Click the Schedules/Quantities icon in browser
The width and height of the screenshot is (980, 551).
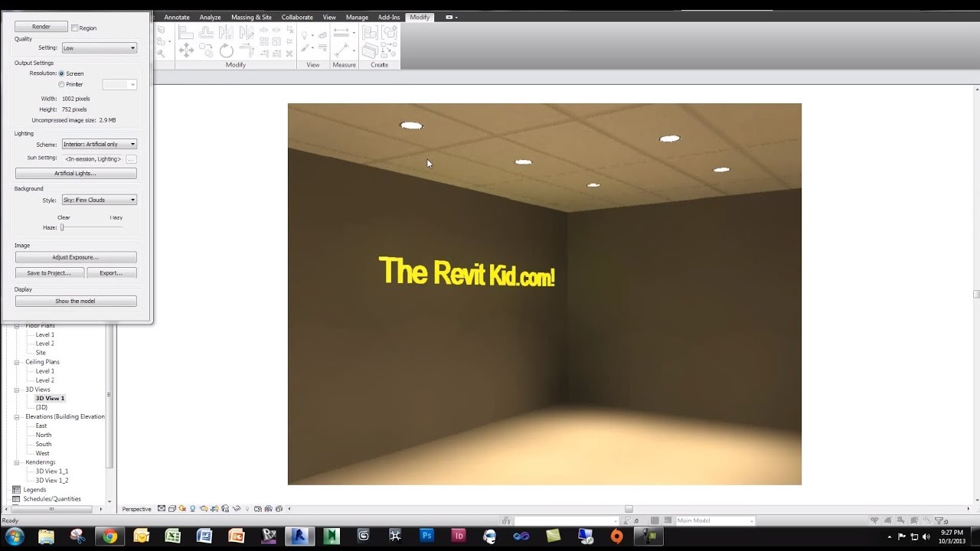[17, 499]
